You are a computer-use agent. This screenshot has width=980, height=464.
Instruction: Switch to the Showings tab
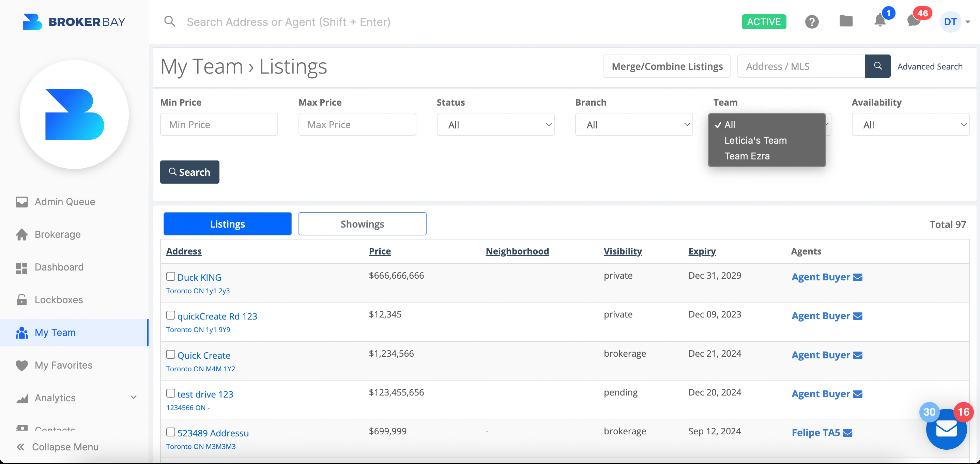click(x=362, y=223)
